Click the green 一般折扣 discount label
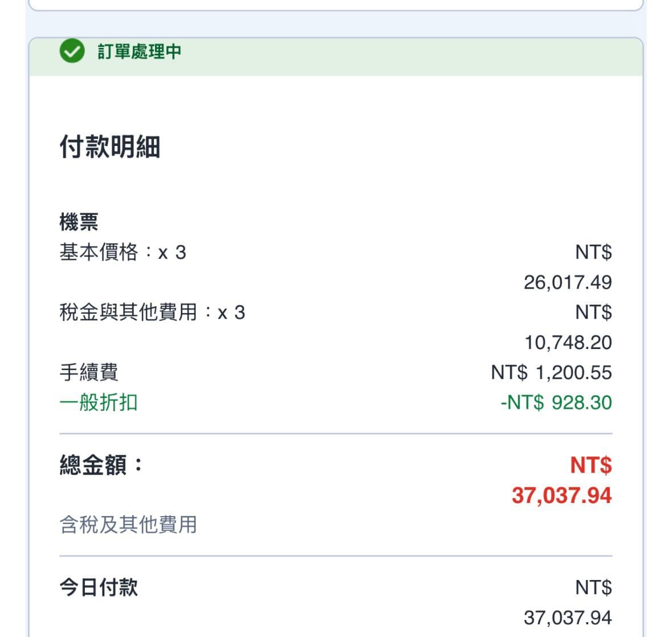 click(x=99, y=403)
